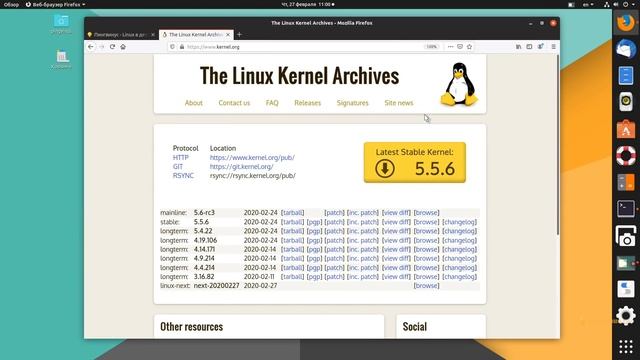The image size is (640, 360).
Task: Click the Firefox forward arrow
Action: pyautogui.click(x=102, y=47)
